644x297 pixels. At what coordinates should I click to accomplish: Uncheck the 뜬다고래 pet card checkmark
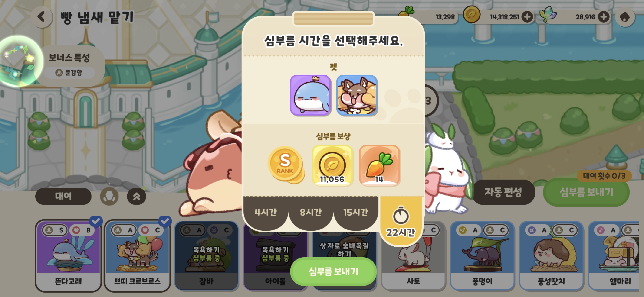96,221
